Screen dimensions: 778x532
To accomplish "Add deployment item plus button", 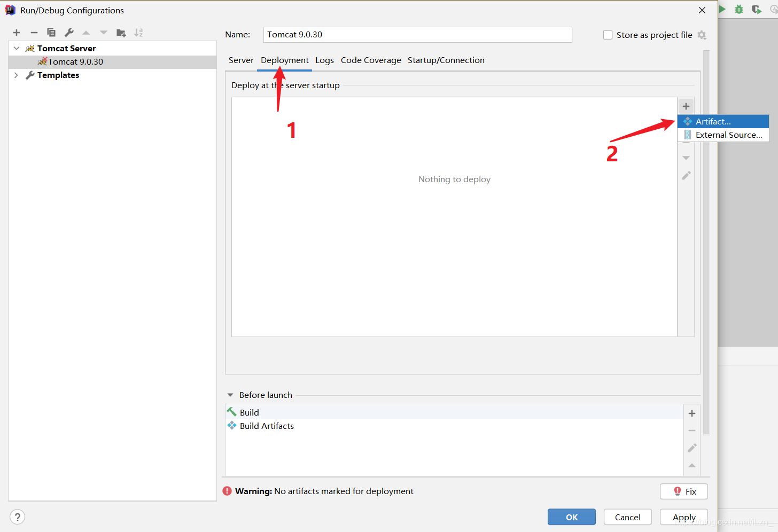I will coord(686,106).
